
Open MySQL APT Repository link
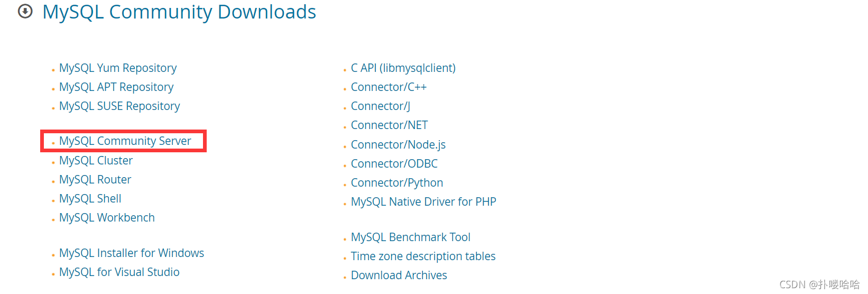point(116,87)
